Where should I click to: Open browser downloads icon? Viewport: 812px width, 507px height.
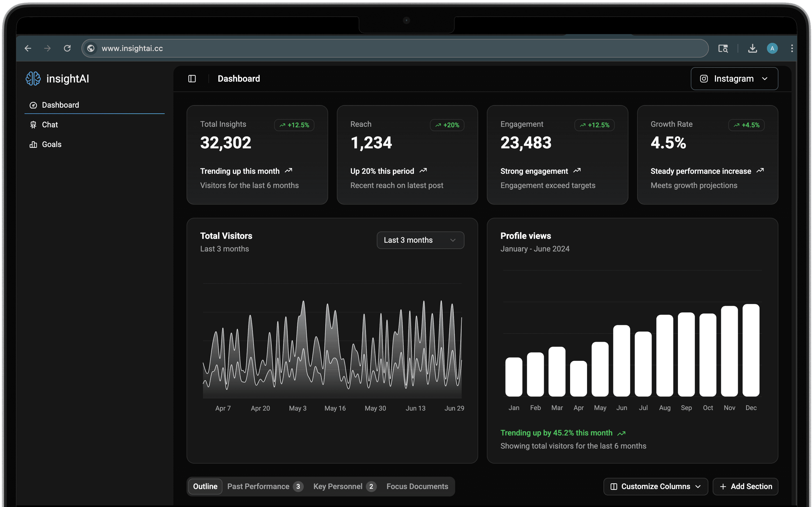coord(752,48)
